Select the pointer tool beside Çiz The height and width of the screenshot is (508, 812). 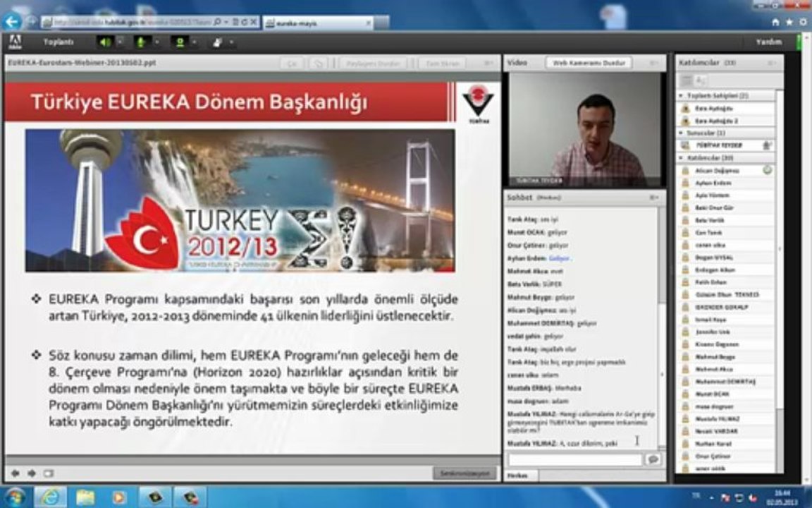point(318,64)
